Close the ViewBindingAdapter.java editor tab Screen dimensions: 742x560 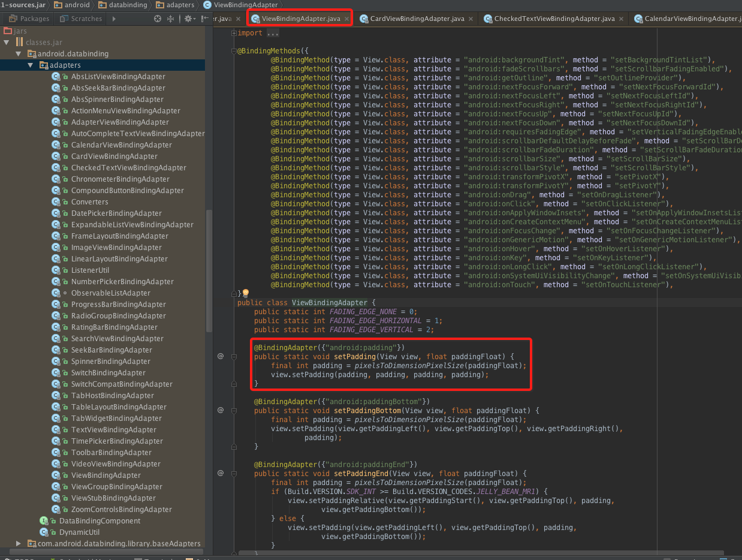tap(347, 19)
